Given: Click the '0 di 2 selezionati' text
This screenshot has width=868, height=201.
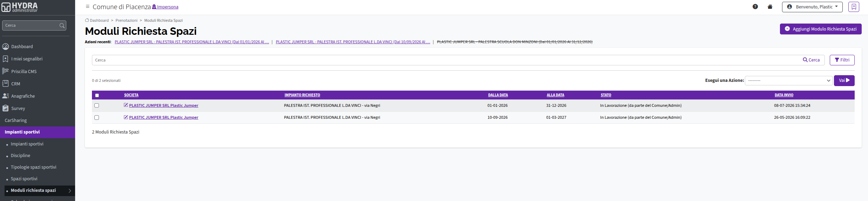Looking at the screenshot, I should click(x=106, y=80).
